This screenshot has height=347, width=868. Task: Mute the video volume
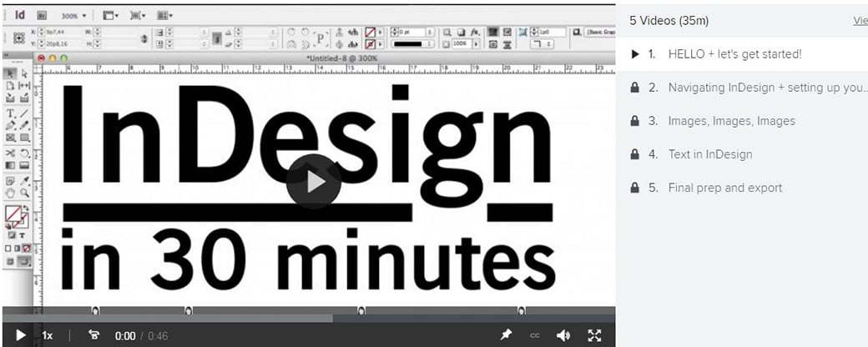[x=563, y=335]
